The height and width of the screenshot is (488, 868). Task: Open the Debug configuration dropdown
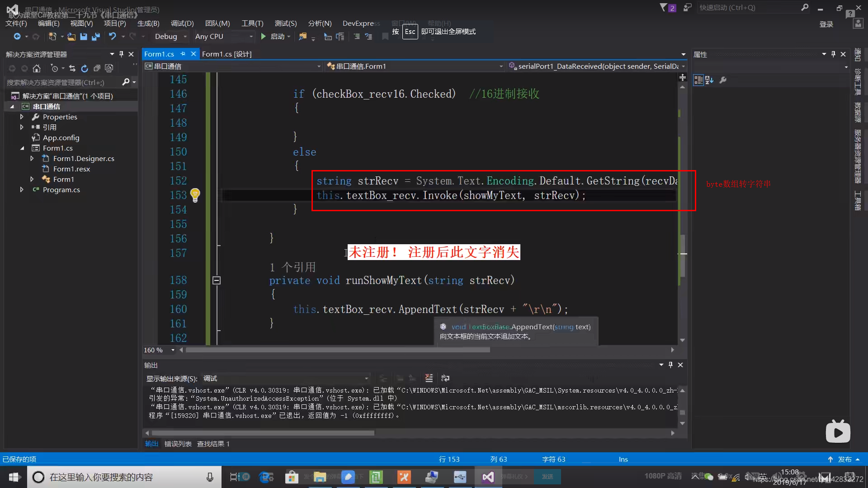170,36
